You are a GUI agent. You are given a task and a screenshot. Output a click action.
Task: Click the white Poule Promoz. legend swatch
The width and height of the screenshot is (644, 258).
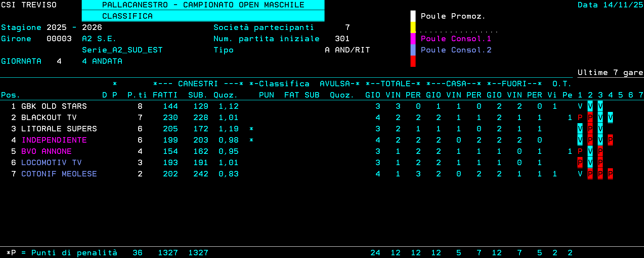coord(413,16)
